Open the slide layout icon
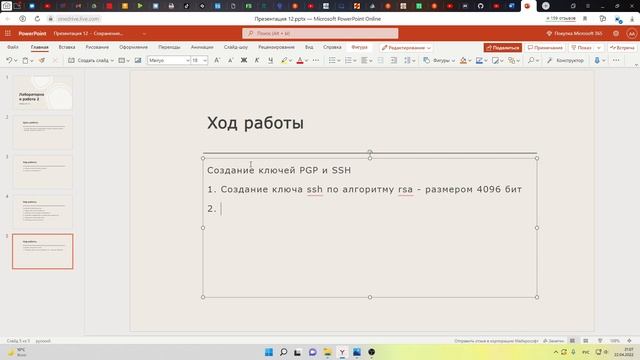 [x=122, y=60]
